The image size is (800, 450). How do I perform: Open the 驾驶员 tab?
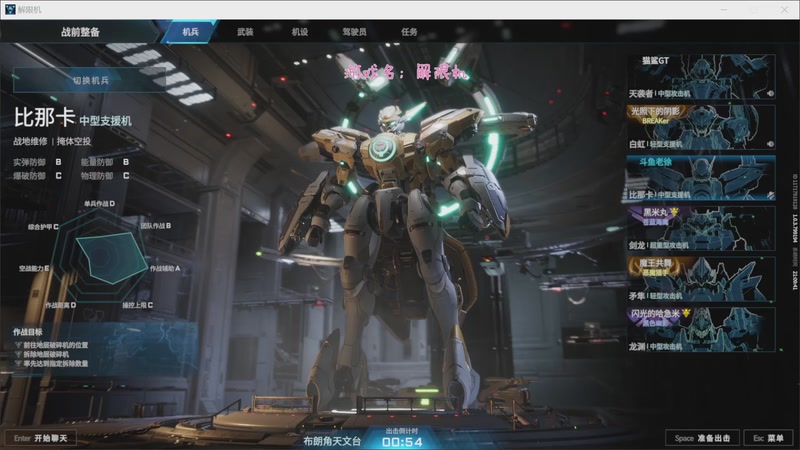point(354,32)
